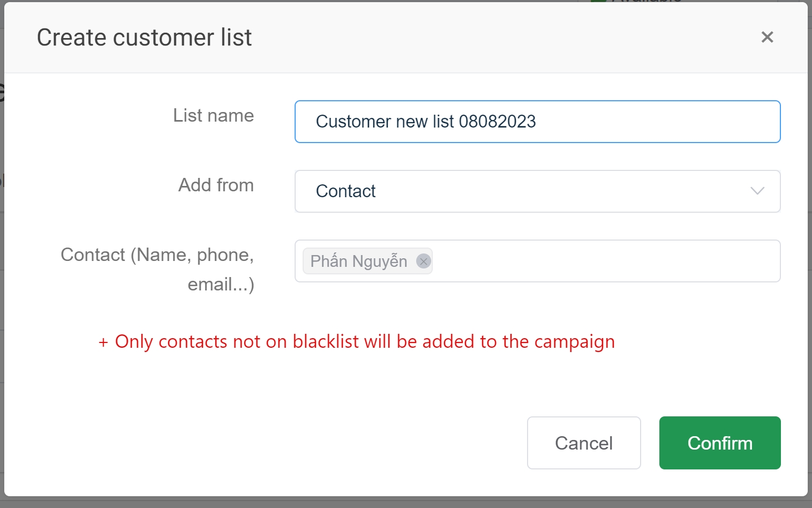Remove the Phấn Nguyễn contact tag
This screenshot has width=812, height=508.
(424, 261)
